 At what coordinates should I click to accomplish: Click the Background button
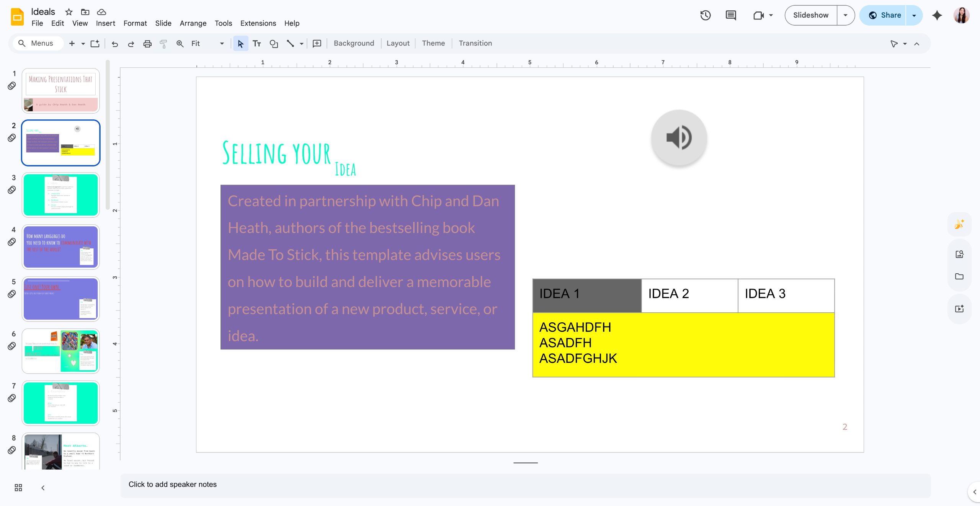click(354, 43)
